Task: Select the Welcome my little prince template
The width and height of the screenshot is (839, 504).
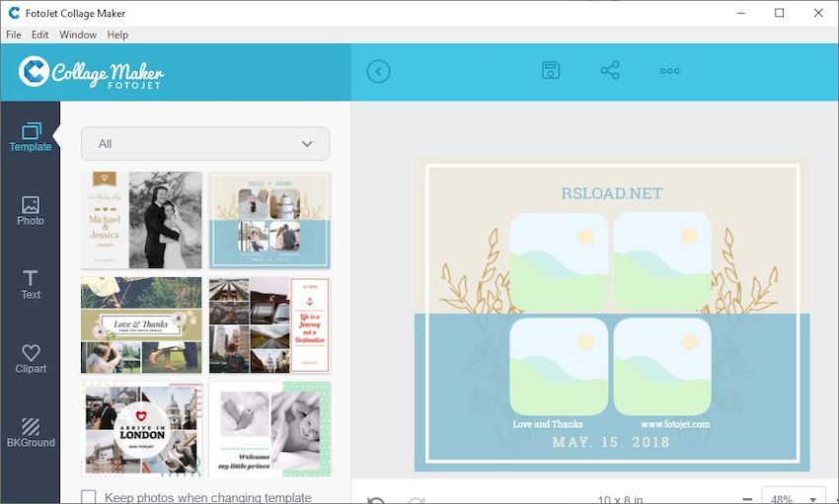Action: pyautogui.click(x=269, y=429)
